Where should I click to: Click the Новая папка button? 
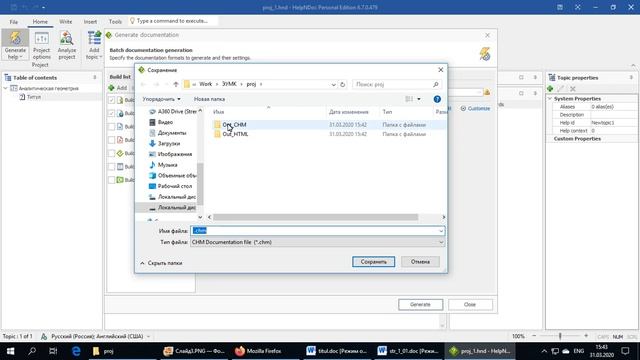(209, 99)
